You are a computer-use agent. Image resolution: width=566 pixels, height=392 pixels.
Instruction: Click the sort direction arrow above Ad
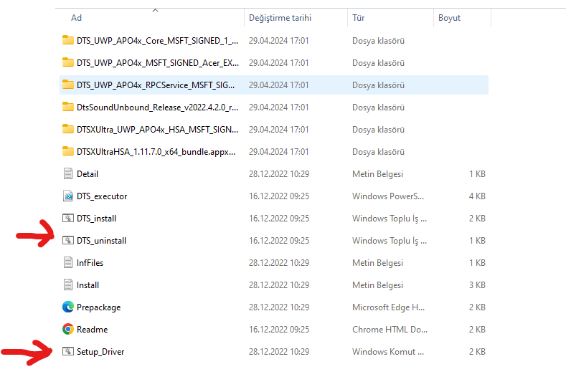(155, 11)
